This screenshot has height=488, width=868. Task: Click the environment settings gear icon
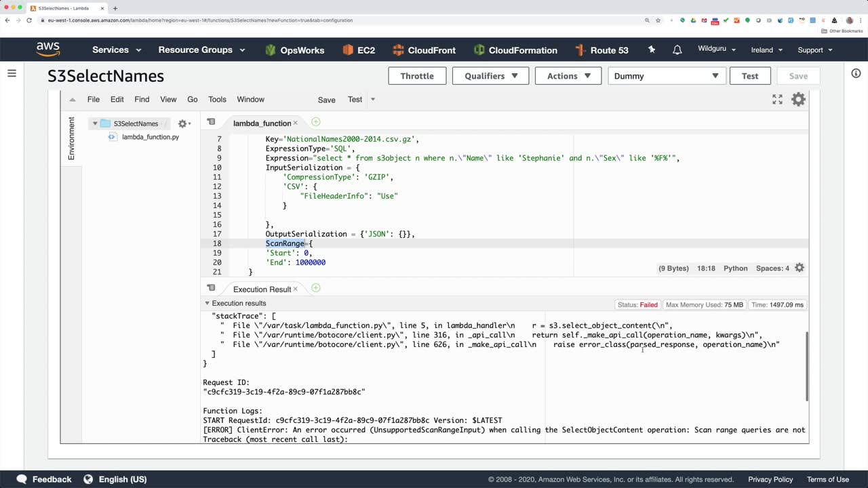tap(182, 123)
